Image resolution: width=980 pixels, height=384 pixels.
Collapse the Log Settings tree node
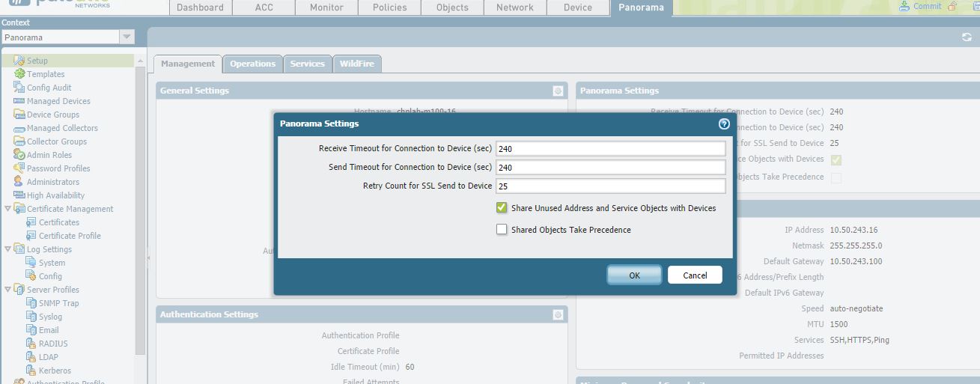click(x=7, y=249)
